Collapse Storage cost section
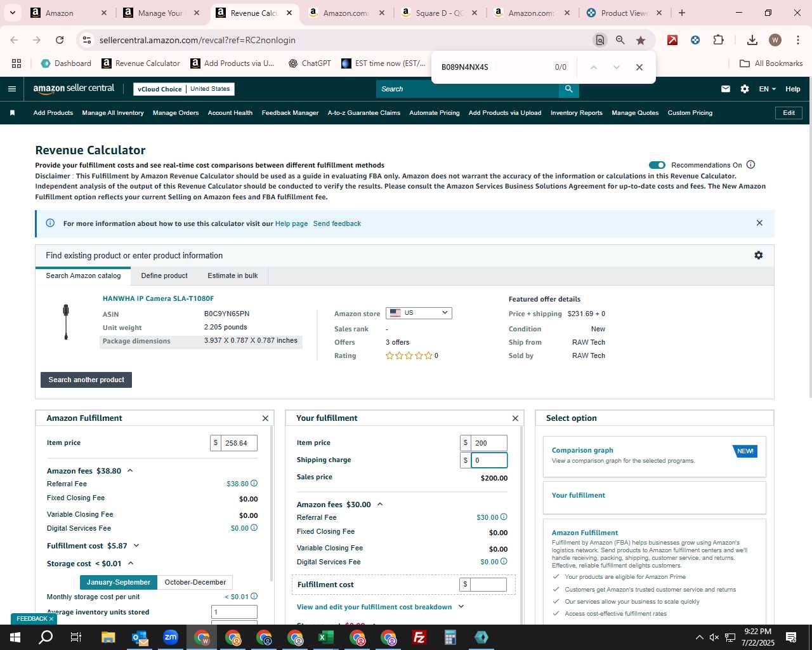Screen dimensions: 812x650 [x=131, y=564]
